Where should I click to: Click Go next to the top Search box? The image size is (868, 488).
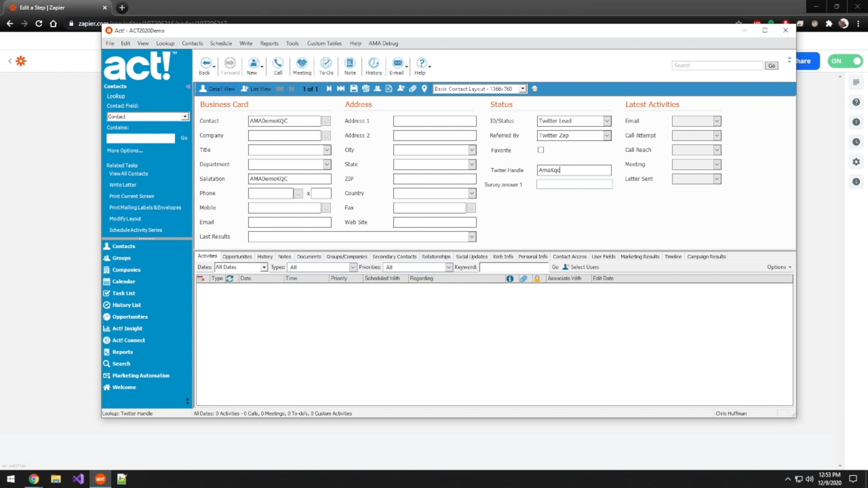click(771, 65)
